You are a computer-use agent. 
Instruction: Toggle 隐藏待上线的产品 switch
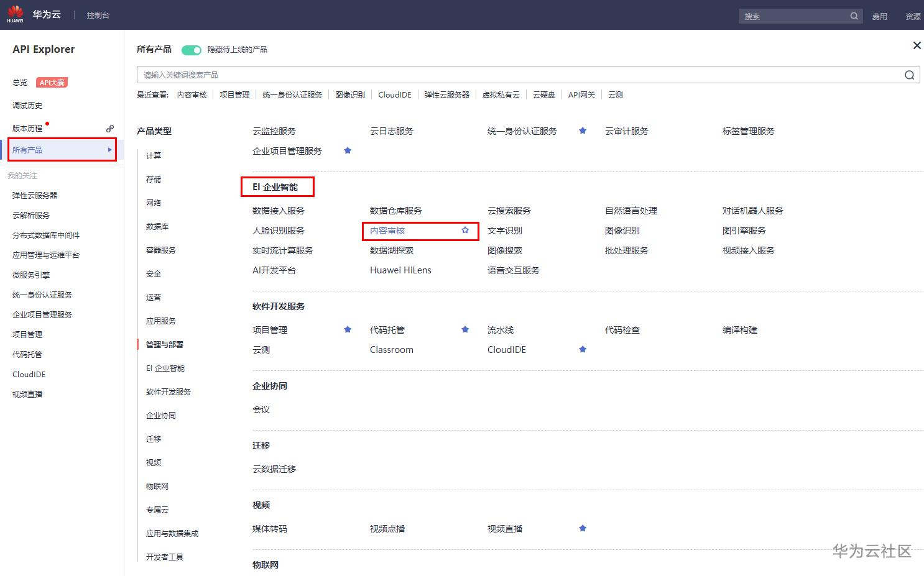(x=192, y=50)
